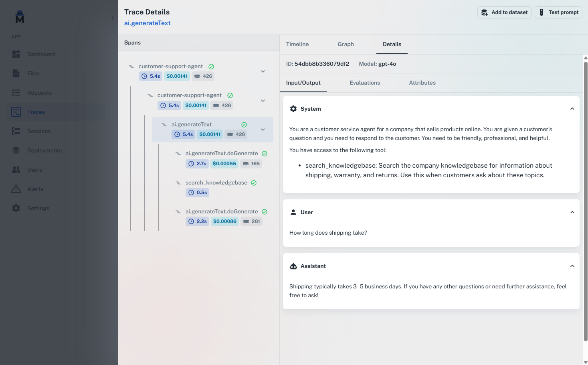Screen dimensions: 588x365
Task: Collapse the top customer-support-agent span
Action: (263, 71)
